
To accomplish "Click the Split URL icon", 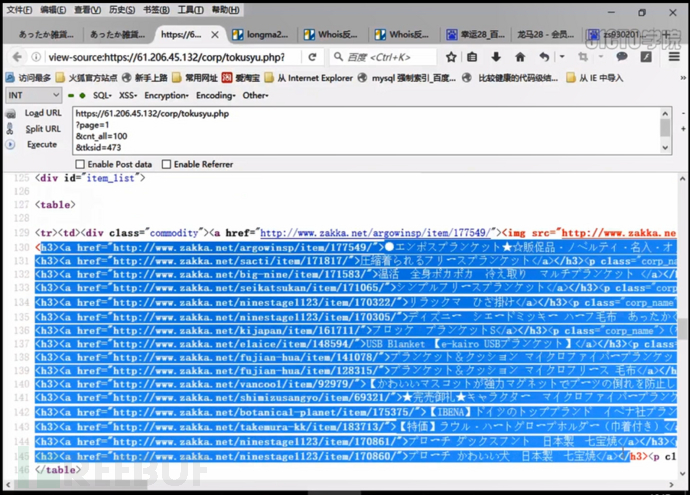I will coord(10,129).
